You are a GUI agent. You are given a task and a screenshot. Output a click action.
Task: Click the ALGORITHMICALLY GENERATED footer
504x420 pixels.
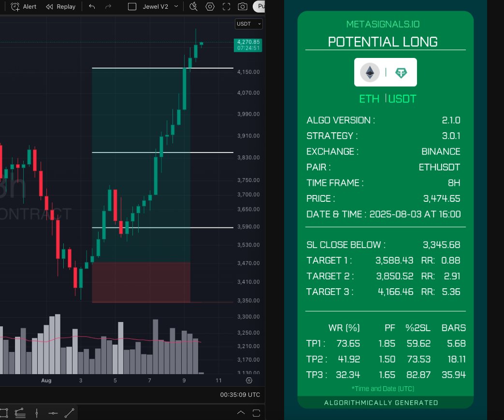pyautogui.click(x=381, y=403)
